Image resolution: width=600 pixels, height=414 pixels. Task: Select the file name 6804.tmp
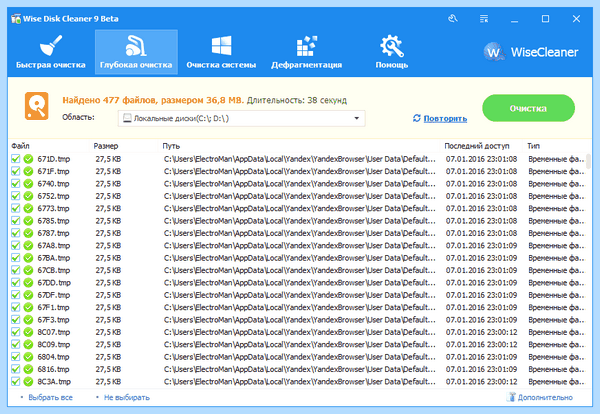coord(53,357)
